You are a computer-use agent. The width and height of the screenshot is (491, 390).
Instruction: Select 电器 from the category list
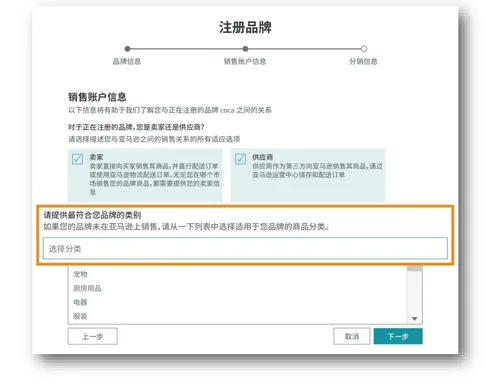pyautogui.click(x=80, y=302)
